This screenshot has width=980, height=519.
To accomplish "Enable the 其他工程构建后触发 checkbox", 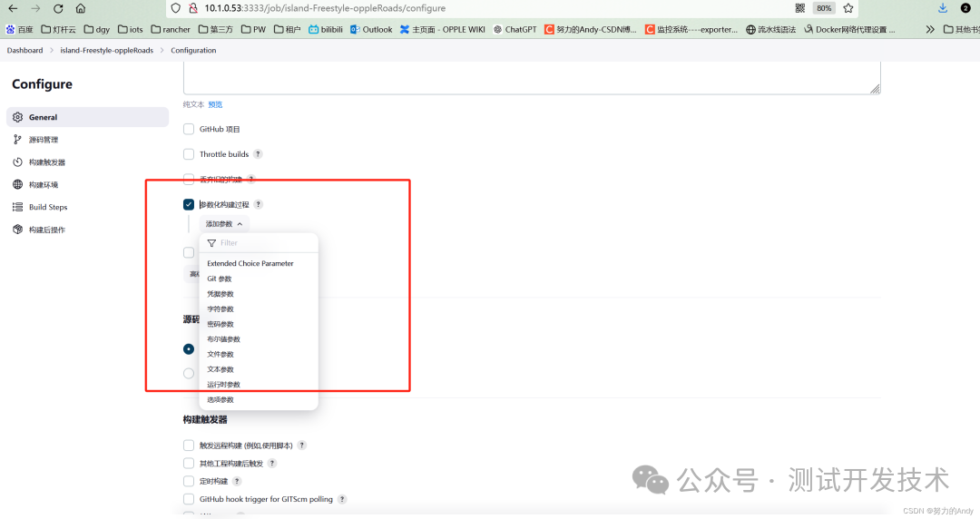I will [x=189, y=464].
